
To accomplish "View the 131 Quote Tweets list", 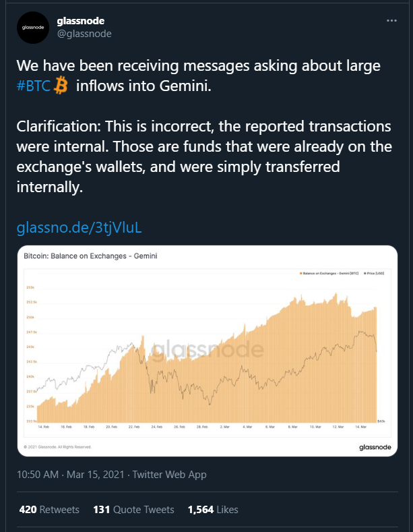I will [133, 510].
